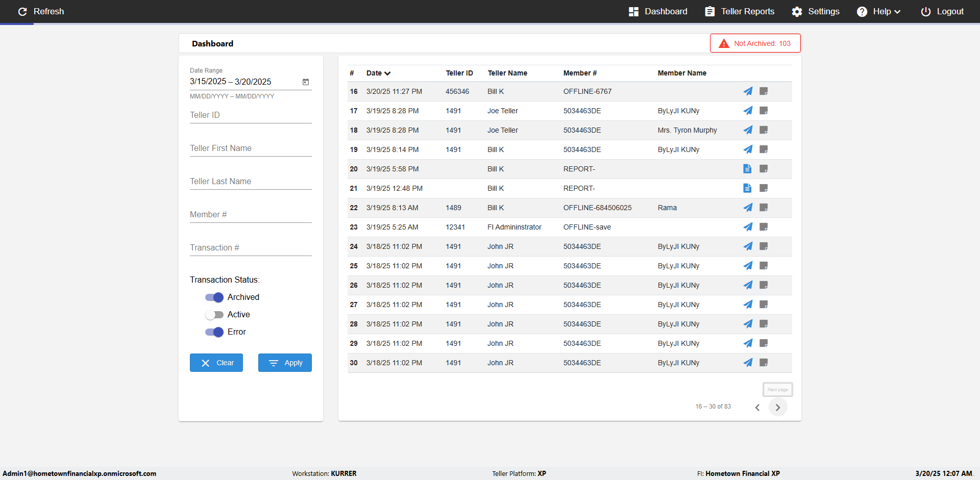Click paper plane icon for Rama's row 22

pos(748,208)
